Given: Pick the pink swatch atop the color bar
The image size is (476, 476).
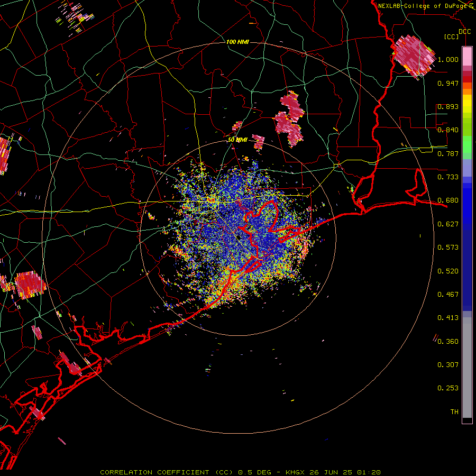Looking at the screenshot, I should click(467, 57).
